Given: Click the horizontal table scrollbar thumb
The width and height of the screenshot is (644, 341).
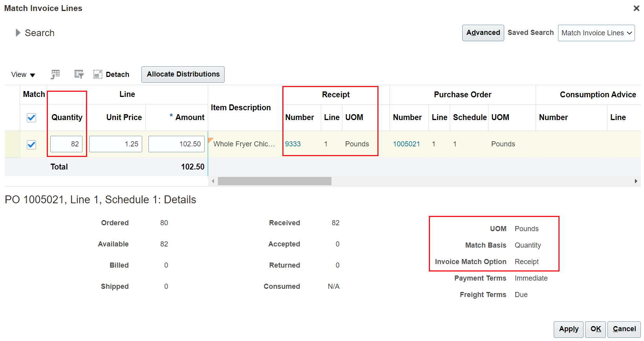Looking at the screenshot, I should coord(274,181).
